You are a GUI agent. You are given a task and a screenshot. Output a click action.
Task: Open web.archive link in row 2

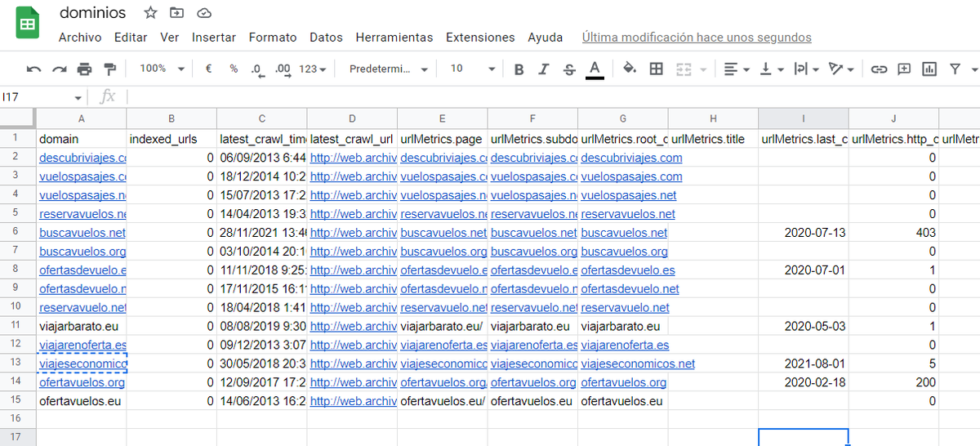pyautogui.click(x=354, y=158)
